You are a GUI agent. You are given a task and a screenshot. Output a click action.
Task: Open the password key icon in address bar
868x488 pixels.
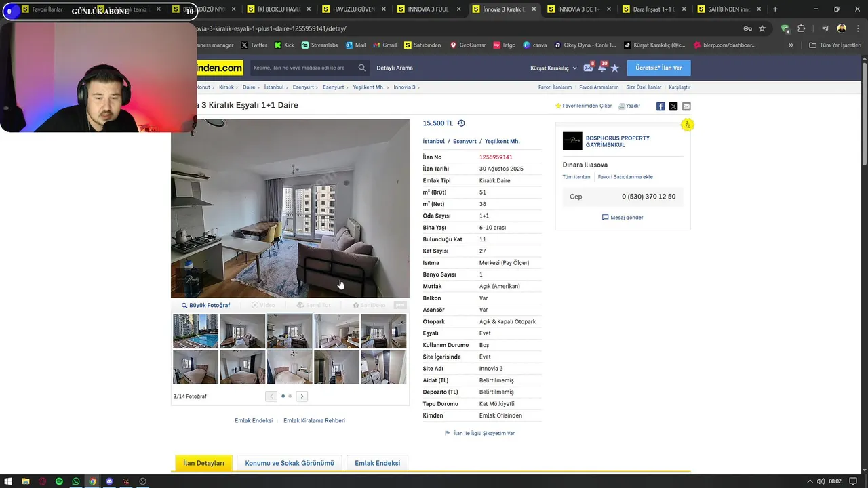point(747,28)
